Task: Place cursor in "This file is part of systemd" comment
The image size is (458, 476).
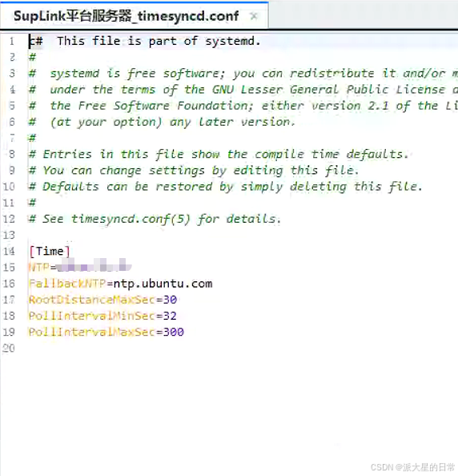Action: [159, 41]
